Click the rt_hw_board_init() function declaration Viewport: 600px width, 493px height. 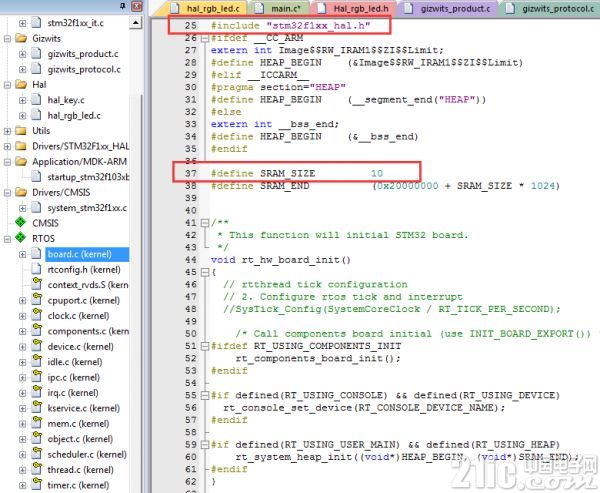[x=280, y=260]
